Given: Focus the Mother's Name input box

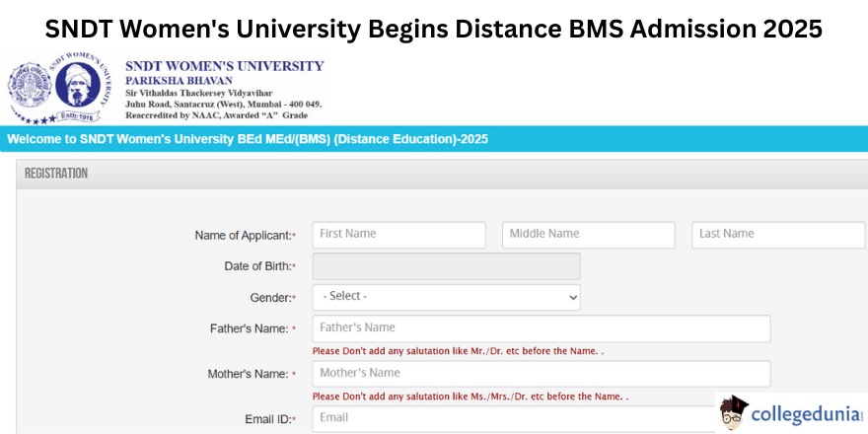Looking at the screenshot, I should point(541,374).
